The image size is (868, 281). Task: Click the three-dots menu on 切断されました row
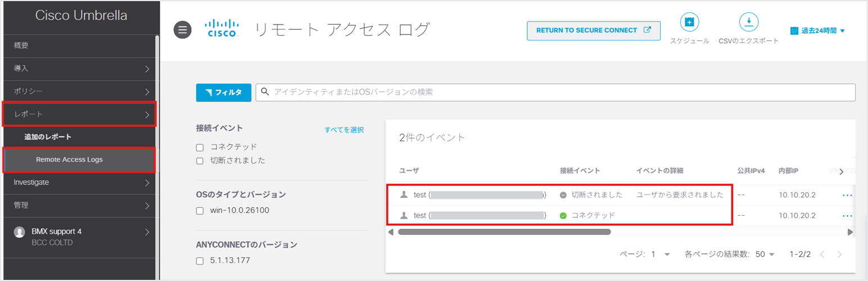tap(847, 195)
